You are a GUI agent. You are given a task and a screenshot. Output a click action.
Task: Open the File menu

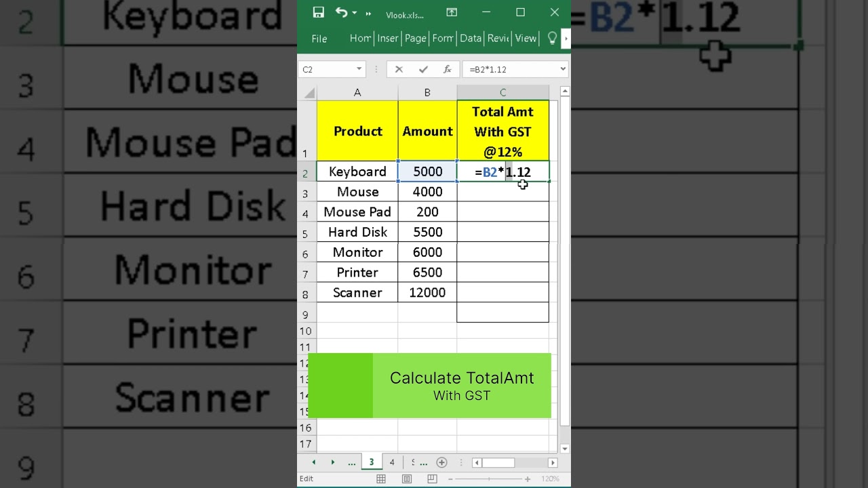pyautogui.click(x=319, y=39)
